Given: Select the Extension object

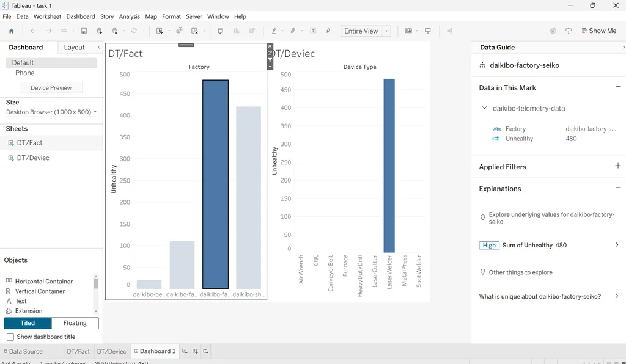Looking at the screenshot, I should tap(29, 311).
